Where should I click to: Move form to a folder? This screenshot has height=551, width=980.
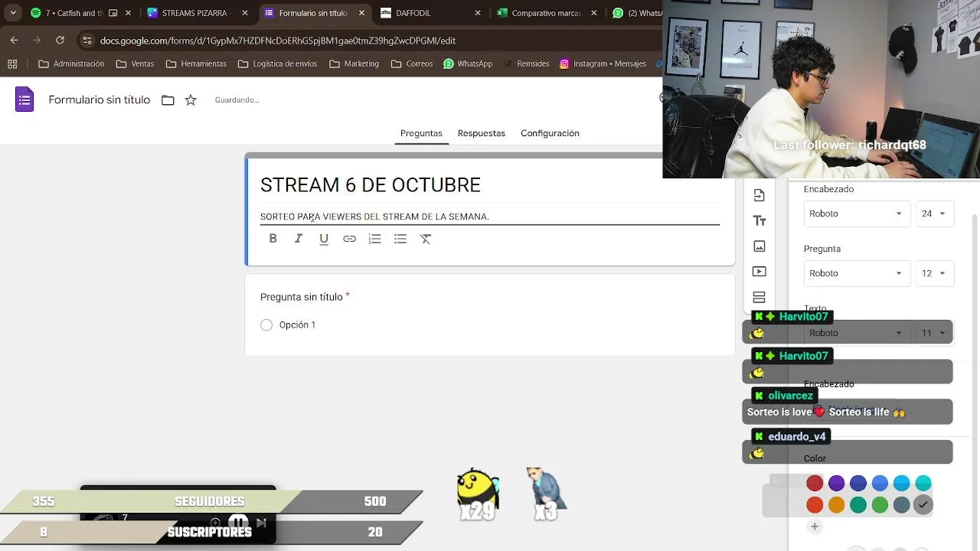(x=168, y=100)
